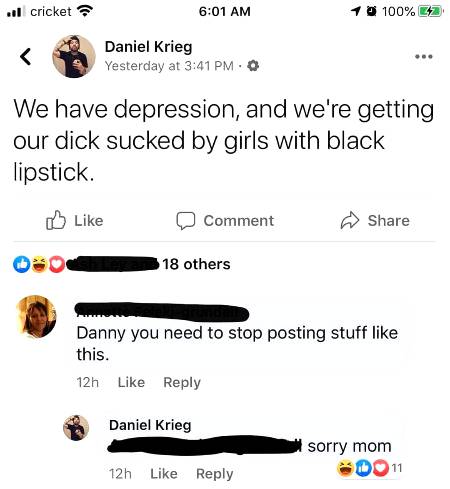This screenshot has width=450, height=489.
Task: Reply to the 'Danny you need to stop' comment
Action: [x=182, y=382]
